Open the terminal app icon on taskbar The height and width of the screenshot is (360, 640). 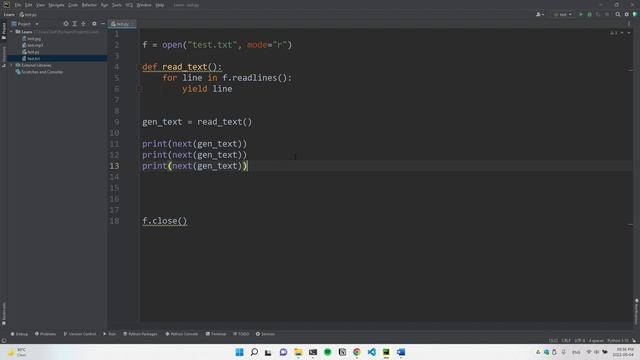tap(313, 352)
